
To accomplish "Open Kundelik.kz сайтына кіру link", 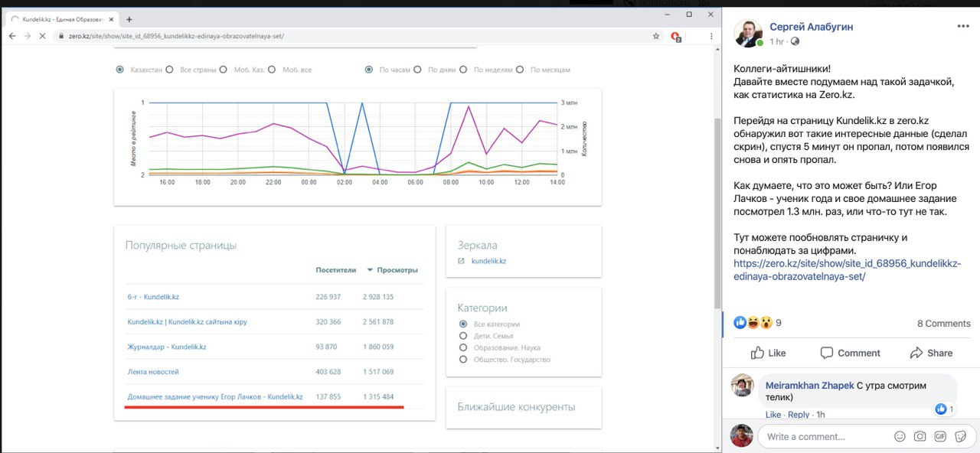I will [188, 322].
